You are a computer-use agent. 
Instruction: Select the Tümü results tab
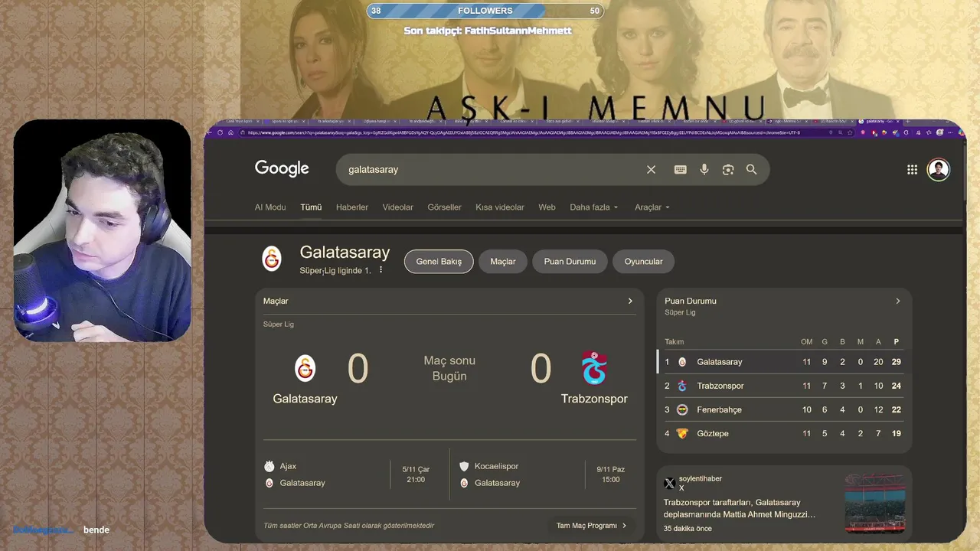coord(311,207)
